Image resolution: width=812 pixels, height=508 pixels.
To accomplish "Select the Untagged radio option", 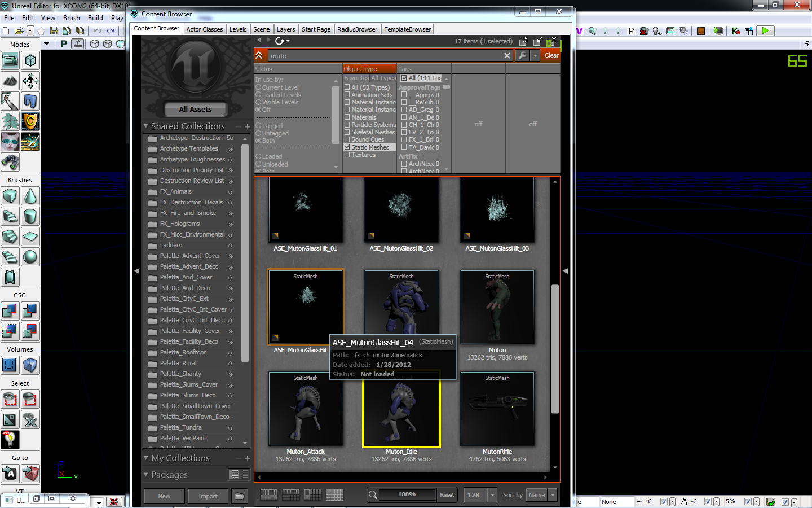I will click(258, 133).
